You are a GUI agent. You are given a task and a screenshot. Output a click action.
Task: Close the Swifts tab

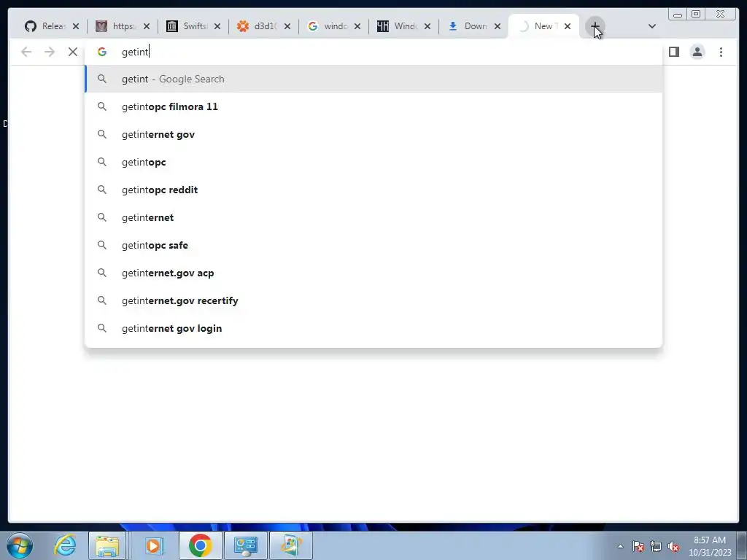217,26
